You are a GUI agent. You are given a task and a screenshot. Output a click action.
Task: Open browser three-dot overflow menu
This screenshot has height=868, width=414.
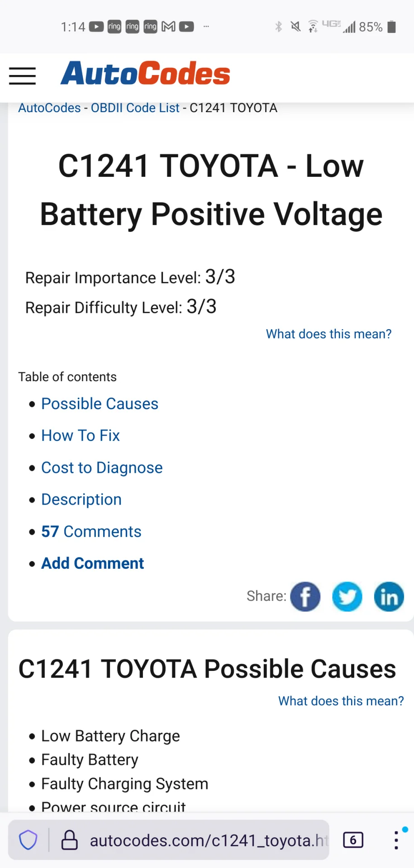click(x=396, y=840)
